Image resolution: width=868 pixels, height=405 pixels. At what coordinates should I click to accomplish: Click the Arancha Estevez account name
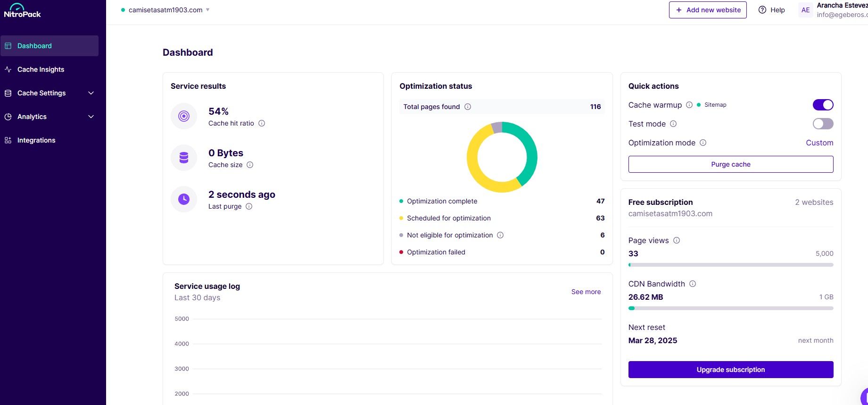[x=842, y=5]
